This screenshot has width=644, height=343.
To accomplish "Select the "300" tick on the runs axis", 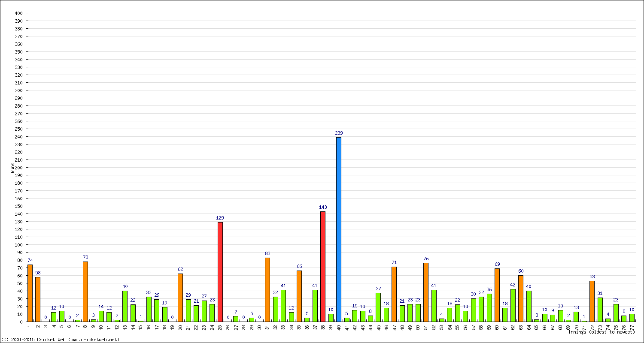I will click(18, 90).
